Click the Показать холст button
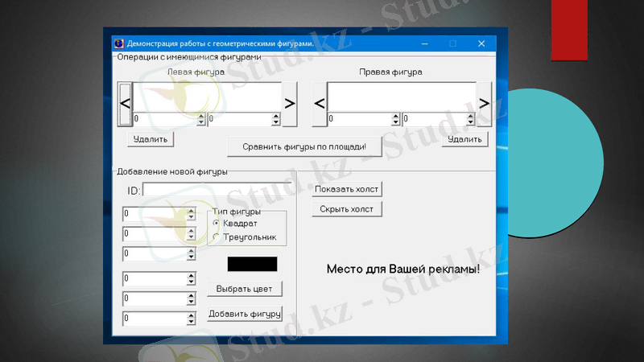The image size is (644, 362). (347, 189)
